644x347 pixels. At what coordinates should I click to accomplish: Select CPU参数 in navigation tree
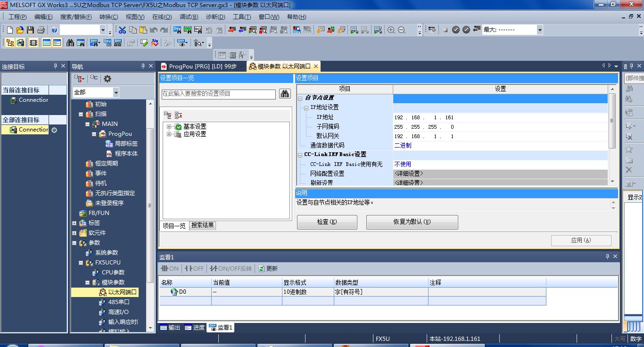(113, 272)
